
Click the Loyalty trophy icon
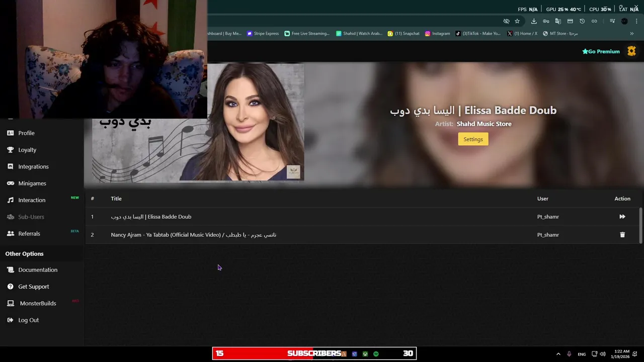coord(10,150)
